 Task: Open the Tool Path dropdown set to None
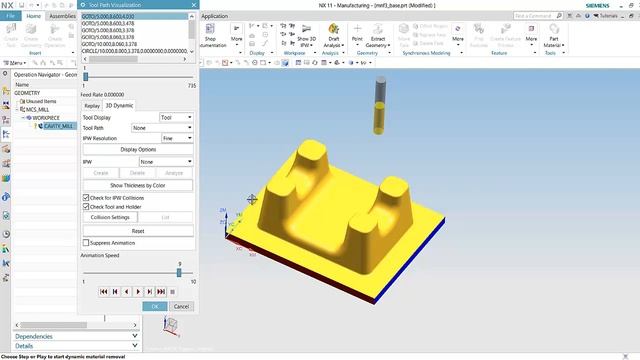click(x=162, y=128)
